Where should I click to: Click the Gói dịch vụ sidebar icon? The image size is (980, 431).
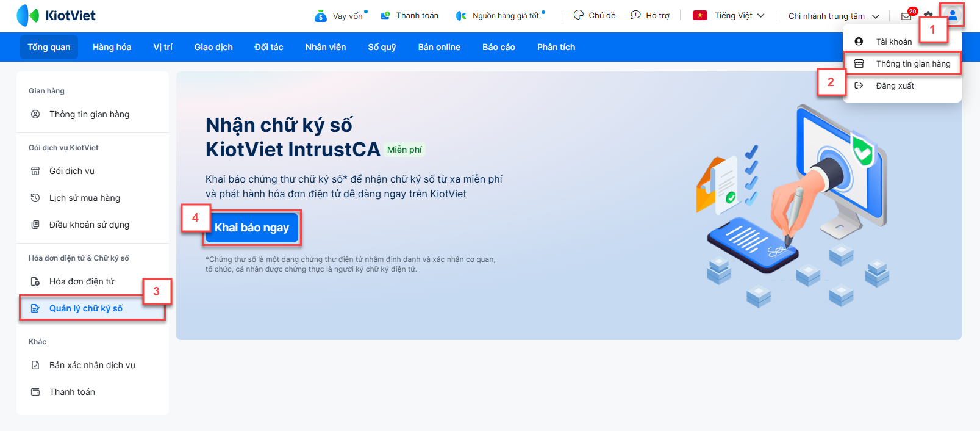click(35, 171)
